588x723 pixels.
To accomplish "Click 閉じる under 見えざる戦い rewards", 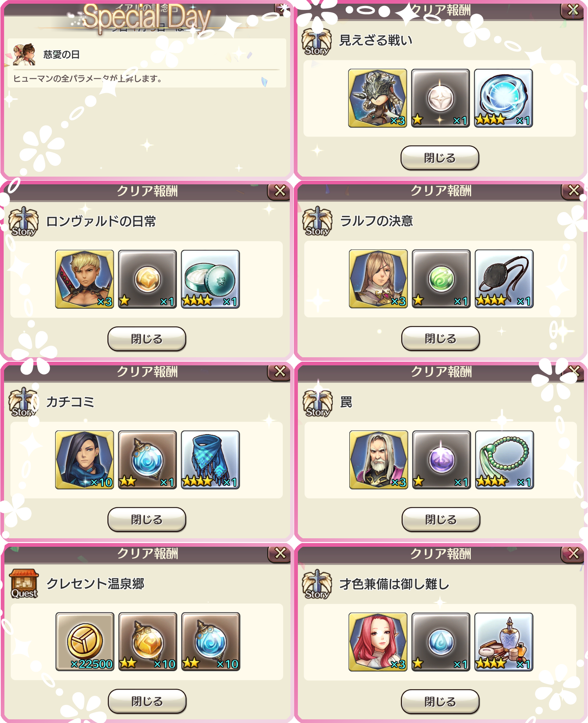I will (440, 158).
